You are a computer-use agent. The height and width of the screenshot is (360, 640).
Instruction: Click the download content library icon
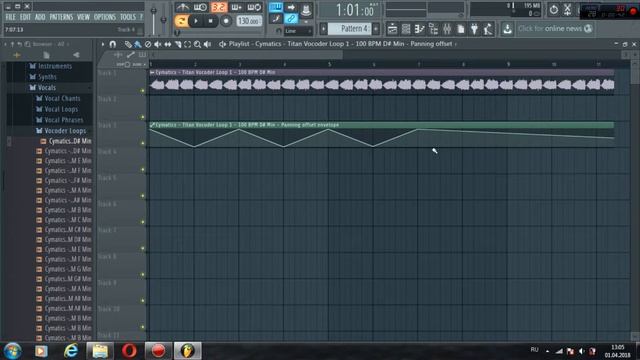(507, 29)
